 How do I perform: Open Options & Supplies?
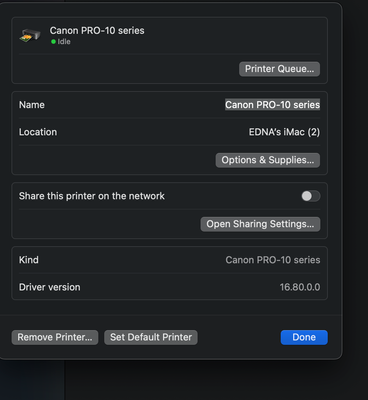(268, 160)
